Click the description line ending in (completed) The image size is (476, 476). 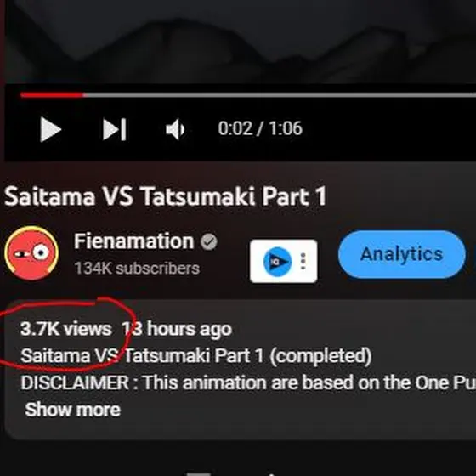(x=196, y=356)
